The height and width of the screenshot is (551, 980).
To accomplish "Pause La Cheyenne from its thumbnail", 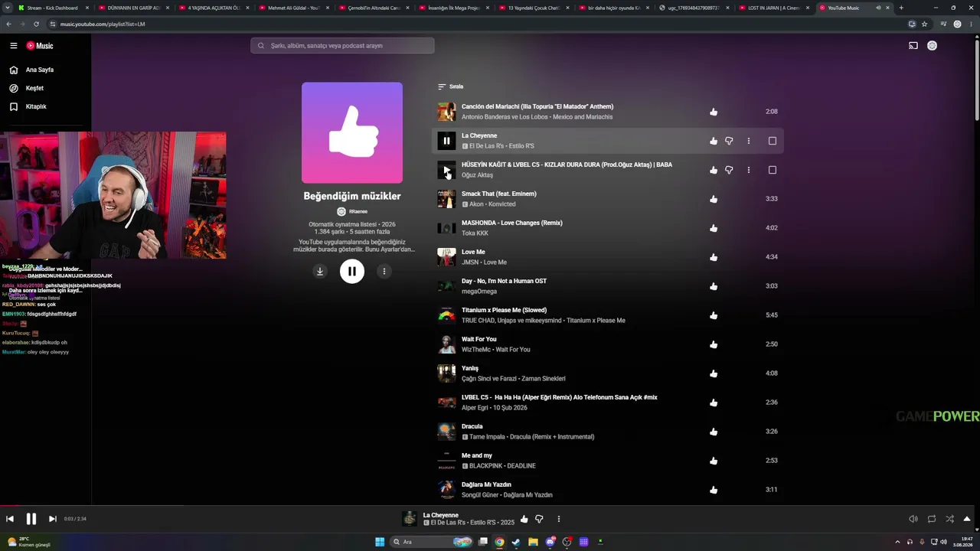I will 446,141.
